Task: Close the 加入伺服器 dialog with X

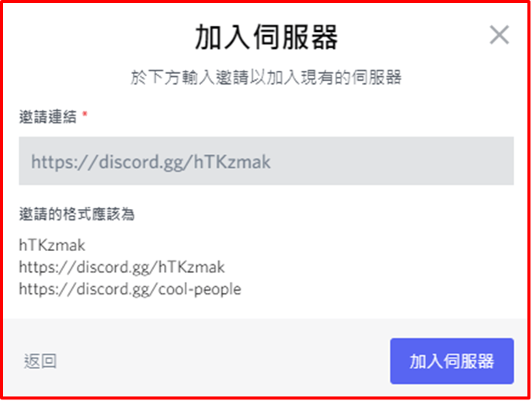Action: (499, 35)
